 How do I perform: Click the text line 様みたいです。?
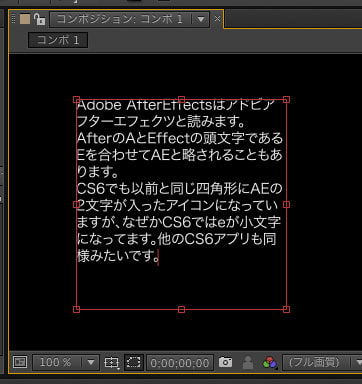click(118, 256)
